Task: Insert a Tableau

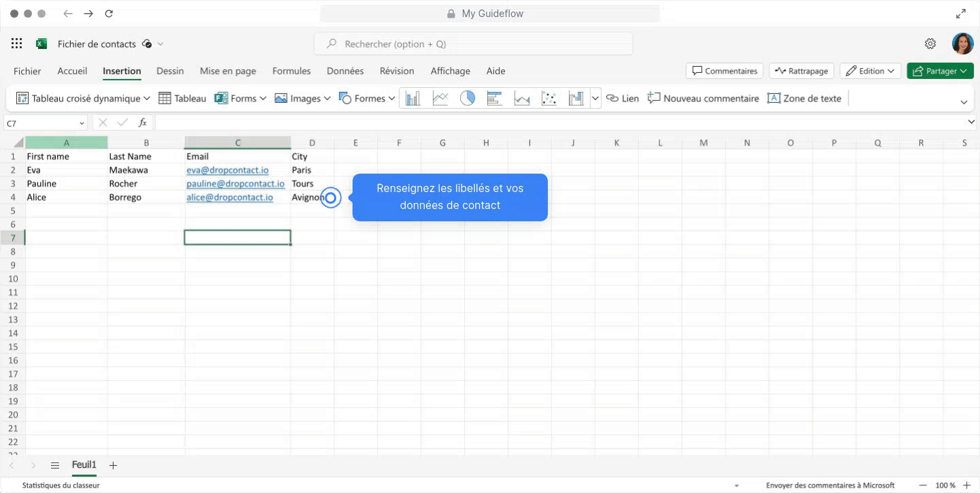Action: point(182,98)
